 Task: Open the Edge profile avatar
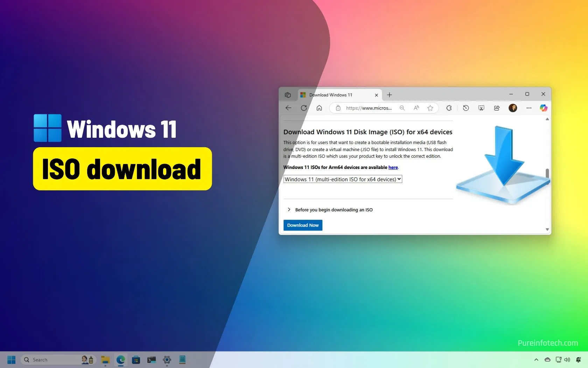(513, 108)
